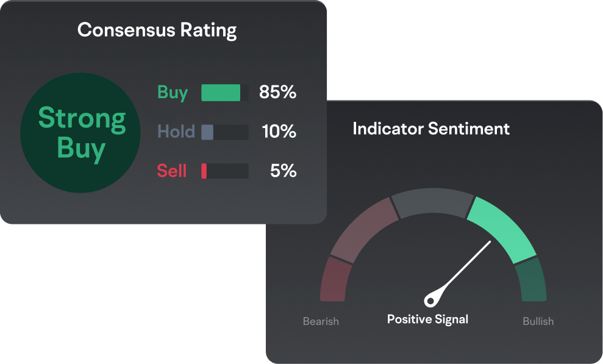Click the green Buy progress bar
The image size is (603, 364).
pyautogui.click(x=221, y=93)
